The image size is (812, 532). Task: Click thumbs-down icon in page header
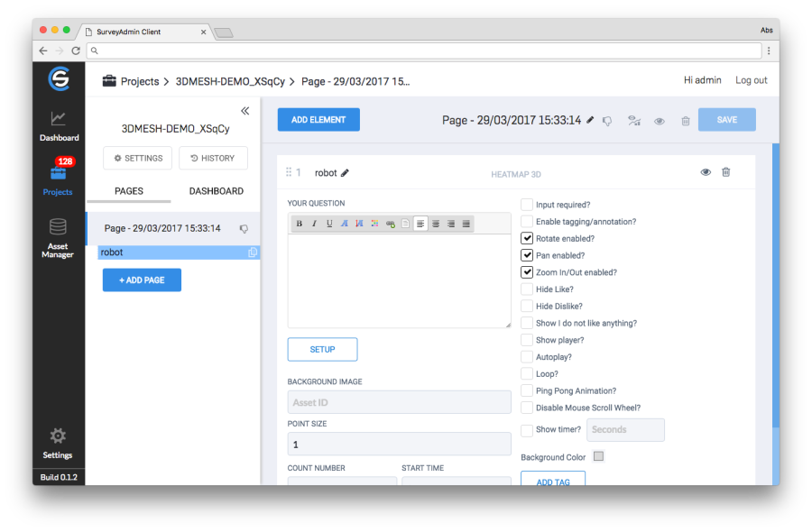click(x=607, y=121)
